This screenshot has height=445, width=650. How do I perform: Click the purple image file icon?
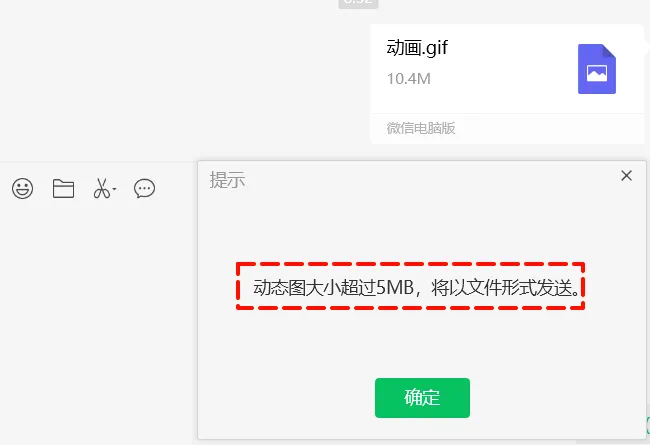[597, 69]
